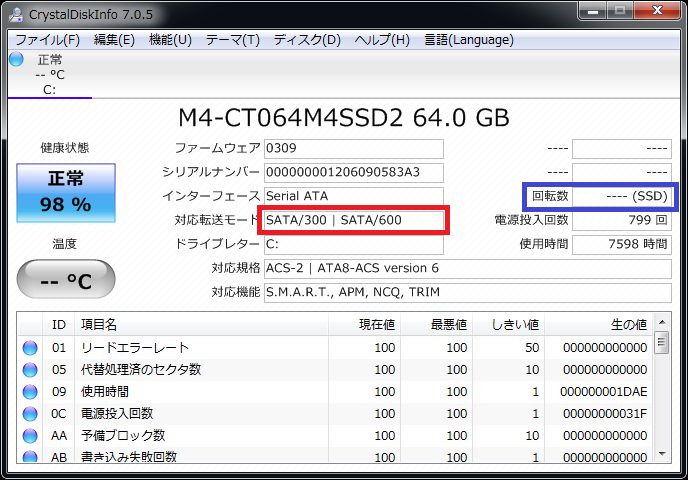
Task: Select the 書き込み失敗回数 row name
Action: [x=129, y=456]
